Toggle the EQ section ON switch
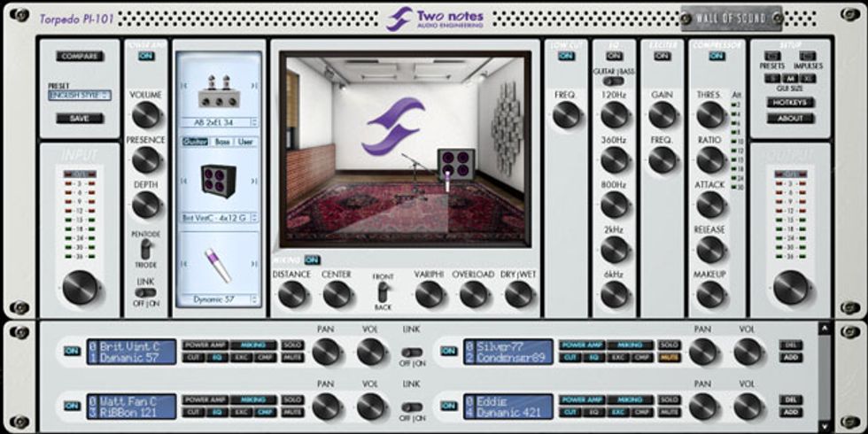This screenshot has width=868, height=434. (x=613, y=56)
